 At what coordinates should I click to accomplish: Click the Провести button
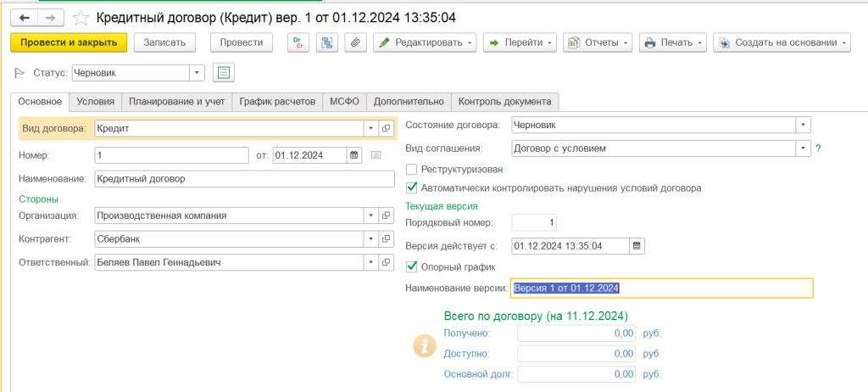[242, 42]
